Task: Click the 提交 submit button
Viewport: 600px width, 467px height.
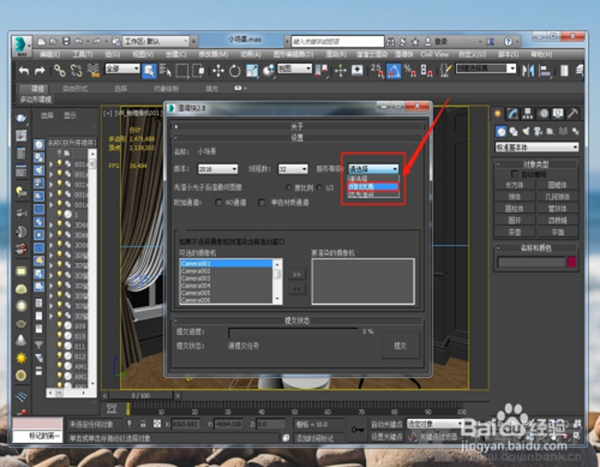Action: [x=400, y=345]
